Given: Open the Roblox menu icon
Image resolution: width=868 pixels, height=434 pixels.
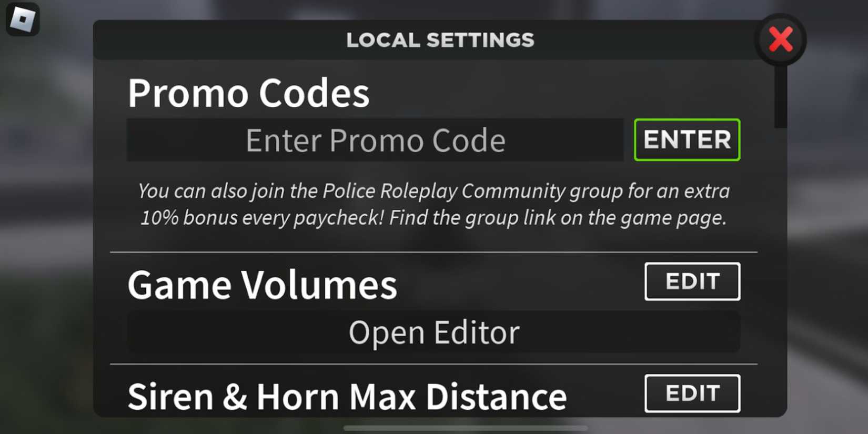Looking at the screenshot, I should coord(23,19).
